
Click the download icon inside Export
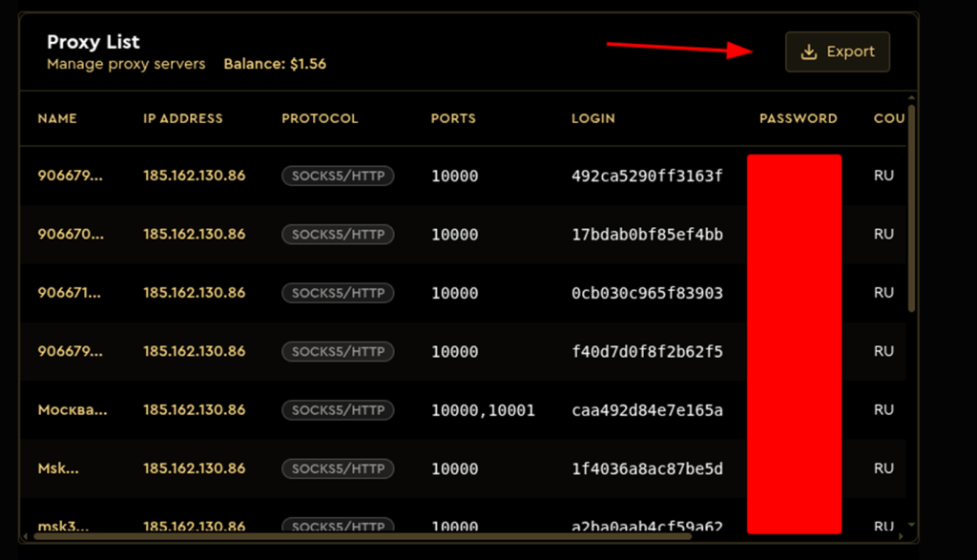pos(809,52)
